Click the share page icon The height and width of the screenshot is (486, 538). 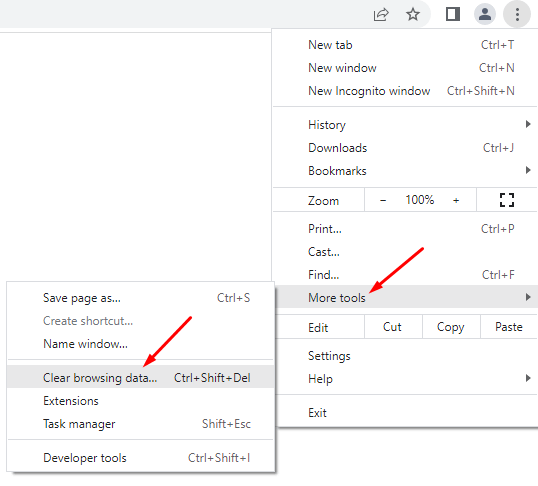tap(381, 14)
